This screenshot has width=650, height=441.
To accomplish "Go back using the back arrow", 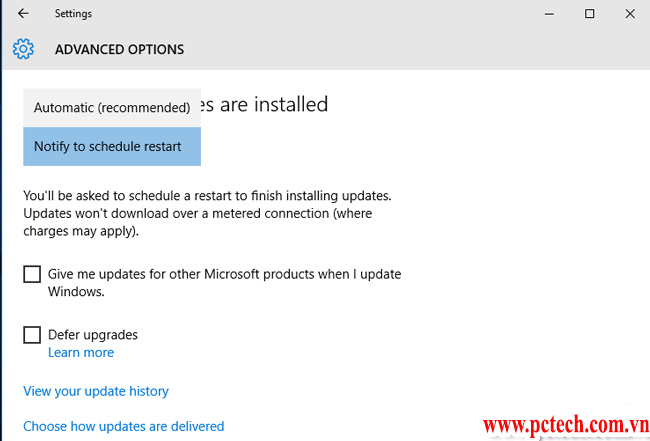I will point(23,14).
